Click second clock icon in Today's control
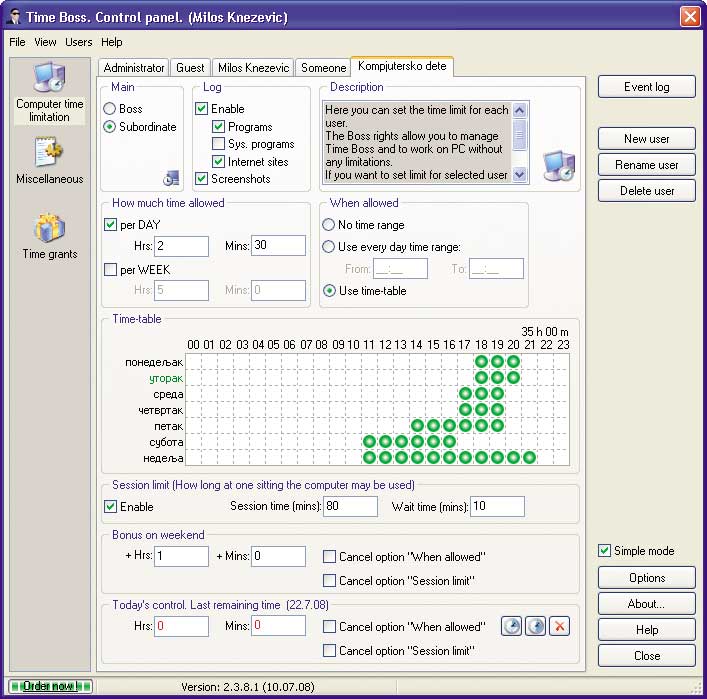707x699 pixels. pyautogui.click(x=535, y=626)
